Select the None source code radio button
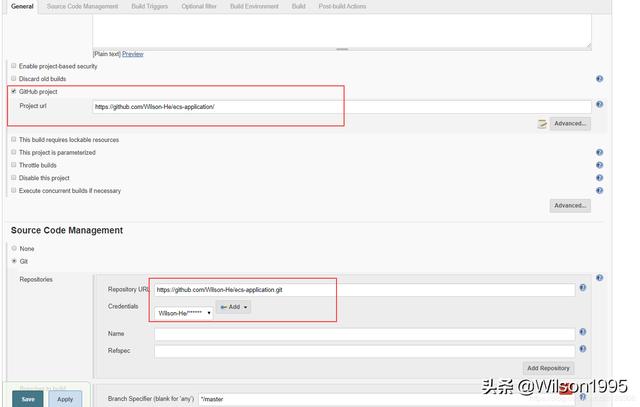640x407 pixels. pos(14,249)
